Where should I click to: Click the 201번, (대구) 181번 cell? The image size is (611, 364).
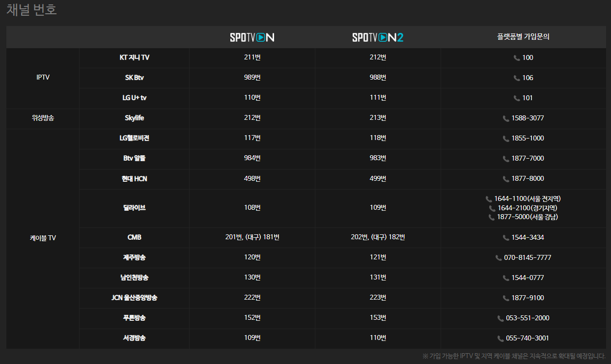point(252,237)
